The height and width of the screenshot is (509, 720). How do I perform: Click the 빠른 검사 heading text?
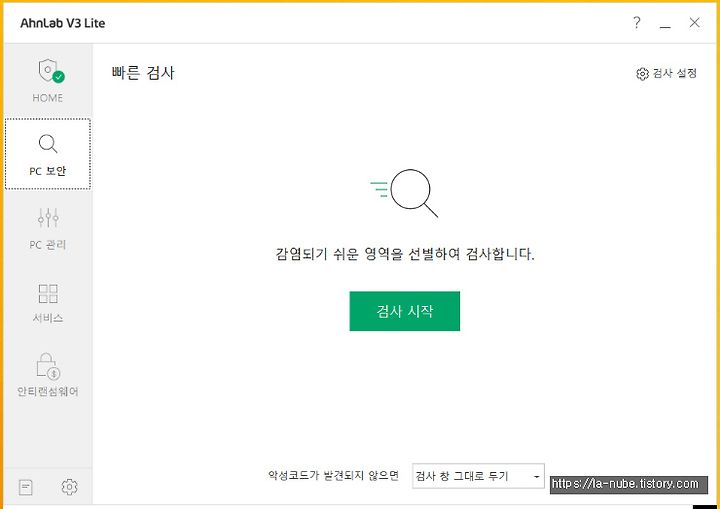pos(143,73)
